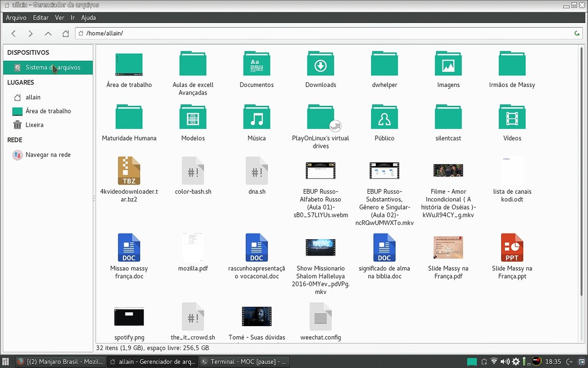This screenshot has height=368, width=588.
Task: Open Lixeira trash in the sidebar
Action: click(x=48, y=125)
